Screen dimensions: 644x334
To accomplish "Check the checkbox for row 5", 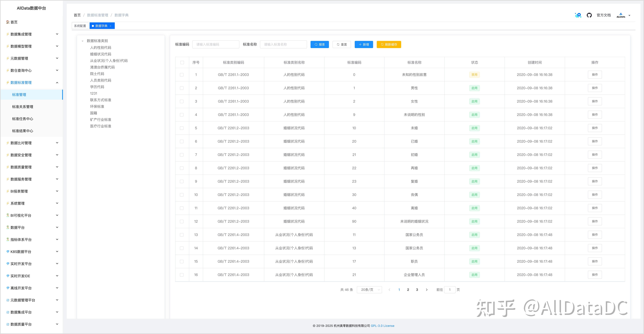I will click(x=182, y=128).
